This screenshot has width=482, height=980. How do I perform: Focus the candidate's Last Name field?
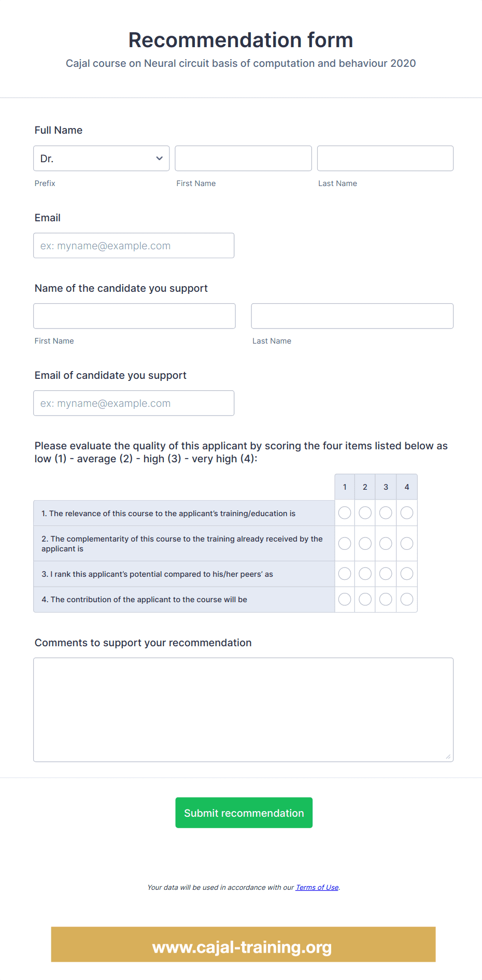pyautogui.click(x=352, y=316)
